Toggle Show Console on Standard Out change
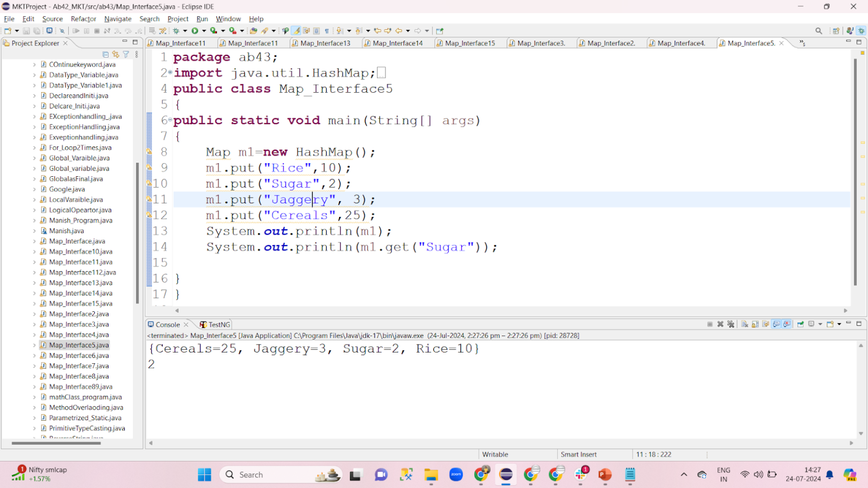868x488 pixels. 776,324
